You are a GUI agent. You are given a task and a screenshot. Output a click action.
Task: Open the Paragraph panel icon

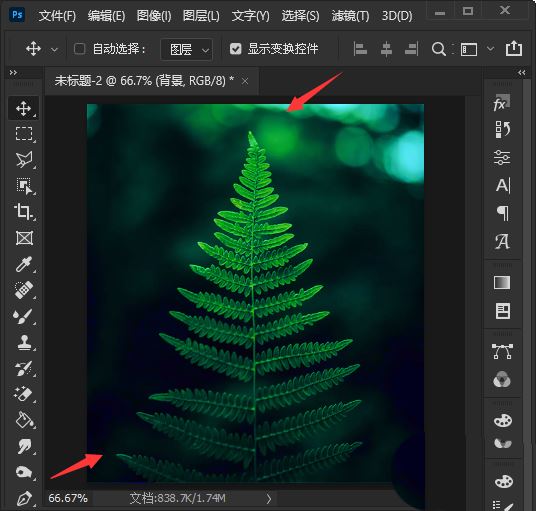coord(502,213)
